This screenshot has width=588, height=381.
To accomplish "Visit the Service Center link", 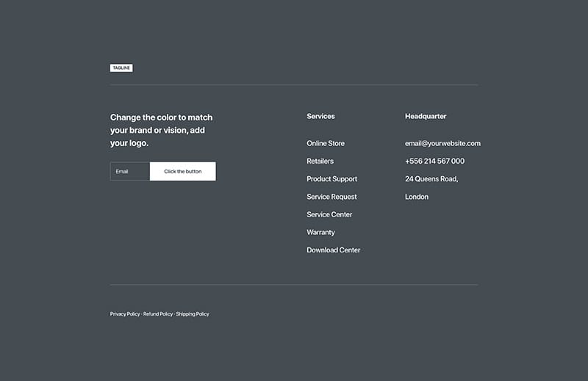I will point(329,214).
